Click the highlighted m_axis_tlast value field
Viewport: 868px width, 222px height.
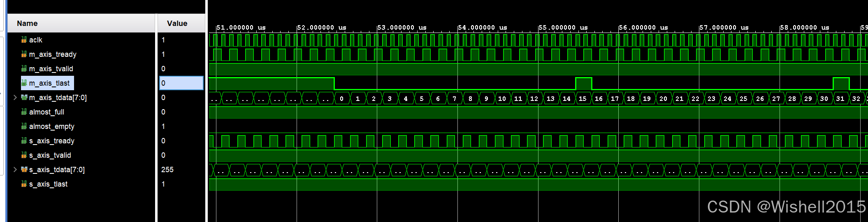click(x=181, y=83)
